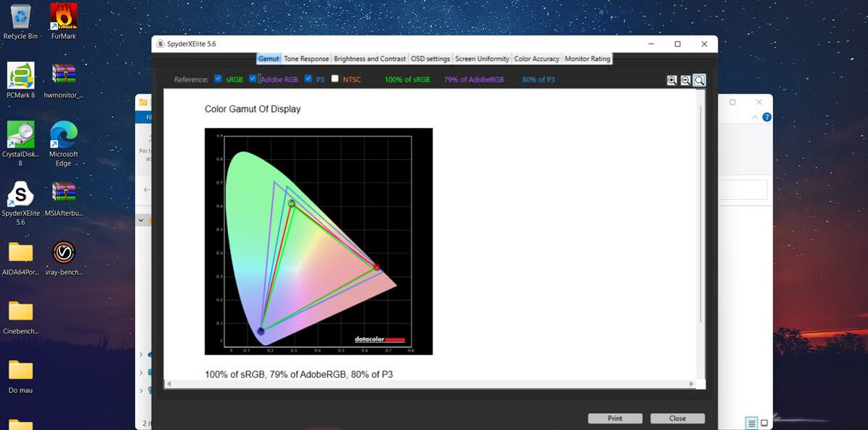Collapse the File Explorer ribbon chevron
This screenshot has width=868, height=430.
click(x=756, y=117)
